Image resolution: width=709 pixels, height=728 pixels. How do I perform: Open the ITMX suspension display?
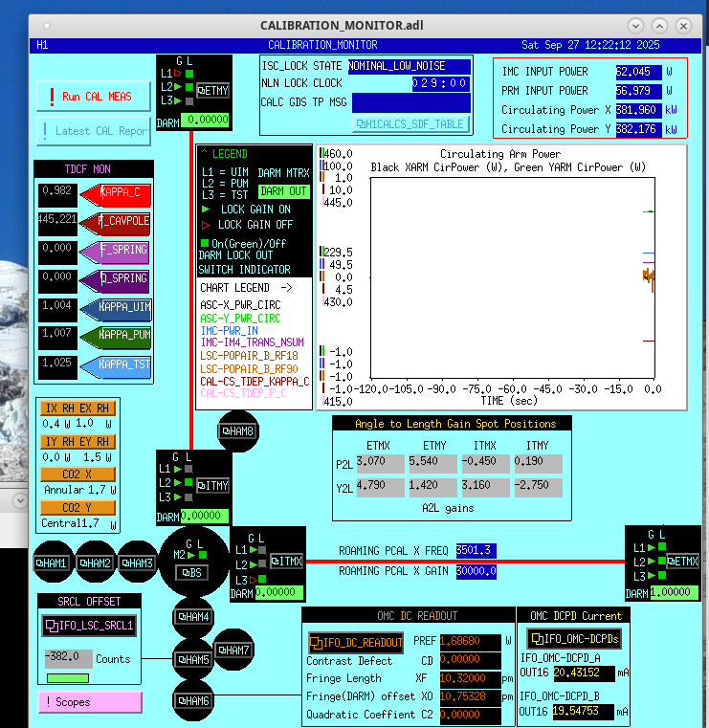(287, 561)
